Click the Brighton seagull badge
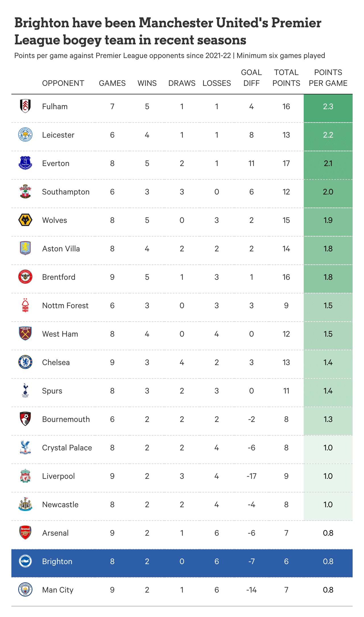Viewport: 364px width, 617px height. click(25, 561)
